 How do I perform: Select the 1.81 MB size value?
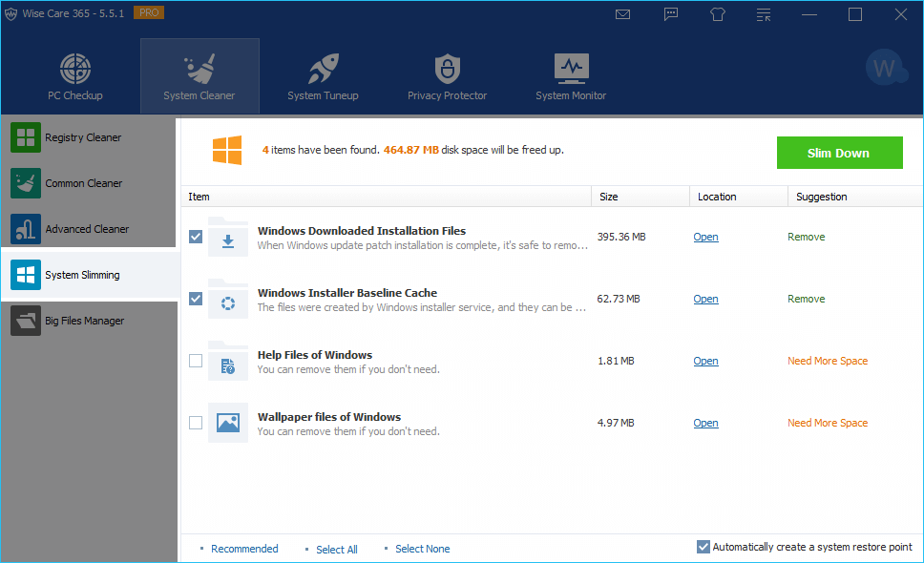(616, 361)
